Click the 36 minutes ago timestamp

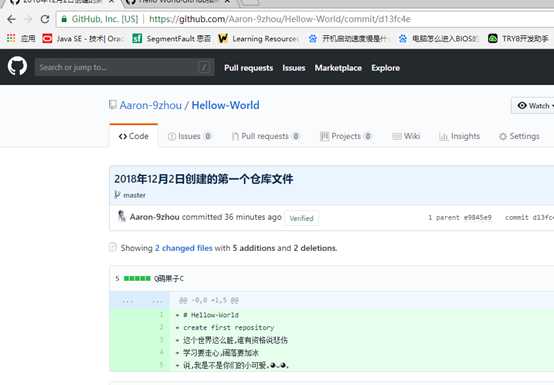click(253, 217)
